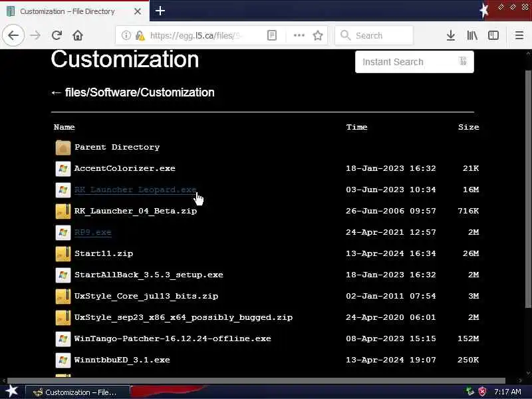Click the 7:17 AM taskbar clock
The image size is (532, 399).
507,392
